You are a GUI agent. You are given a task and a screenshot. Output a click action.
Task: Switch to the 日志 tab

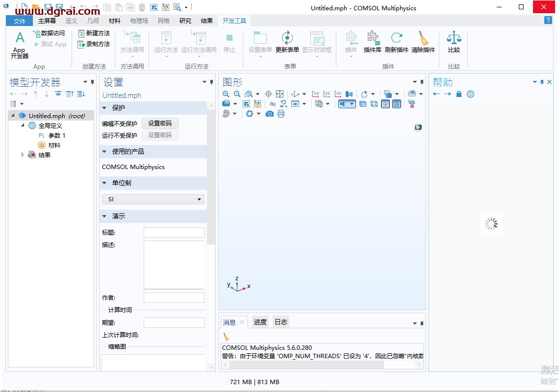pyautogui.click(x=281, y=322)
